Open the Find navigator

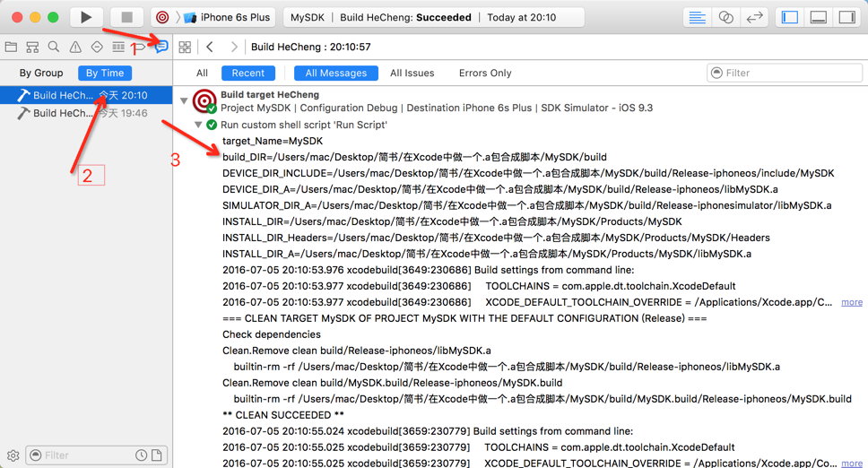tap(54, 47)
